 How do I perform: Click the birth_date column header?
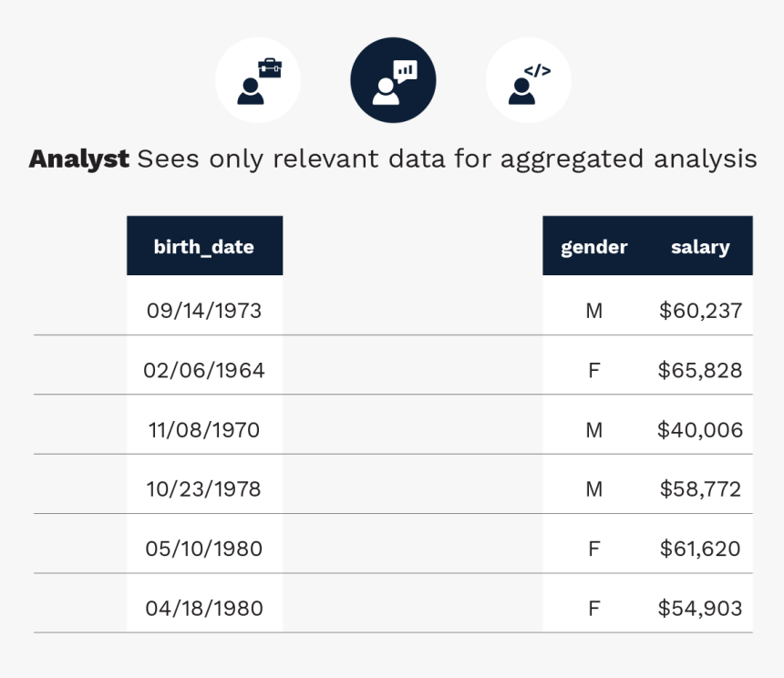[204, 247]
